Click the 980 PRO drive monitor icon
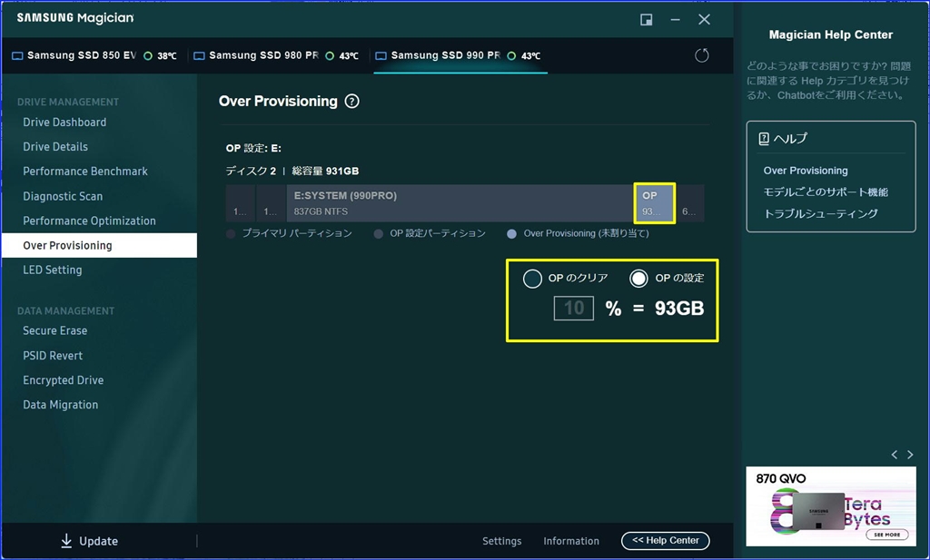 click(x=199, y=55)
